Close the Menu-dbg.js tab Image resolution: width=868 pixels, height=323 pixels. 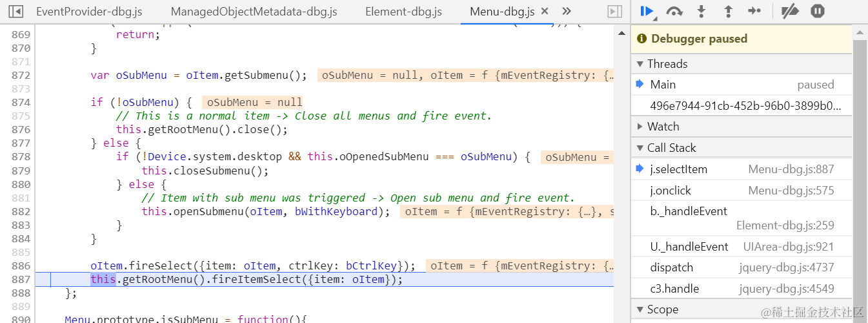pyautogui.click(x=545, y=12)
